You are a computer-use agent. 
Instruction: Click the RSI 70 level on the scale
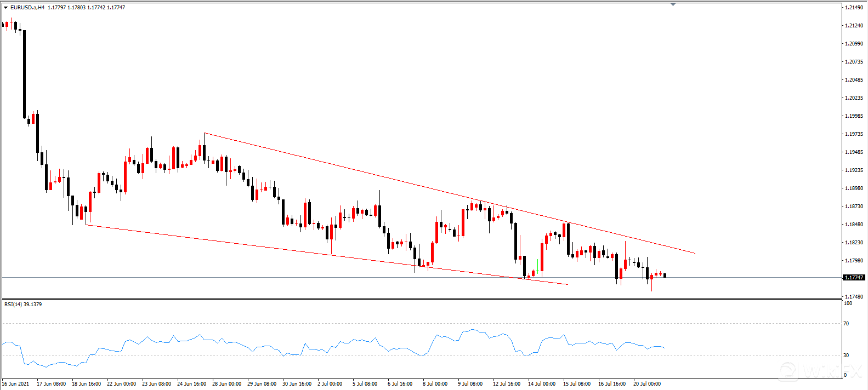[x=847, y=324]
